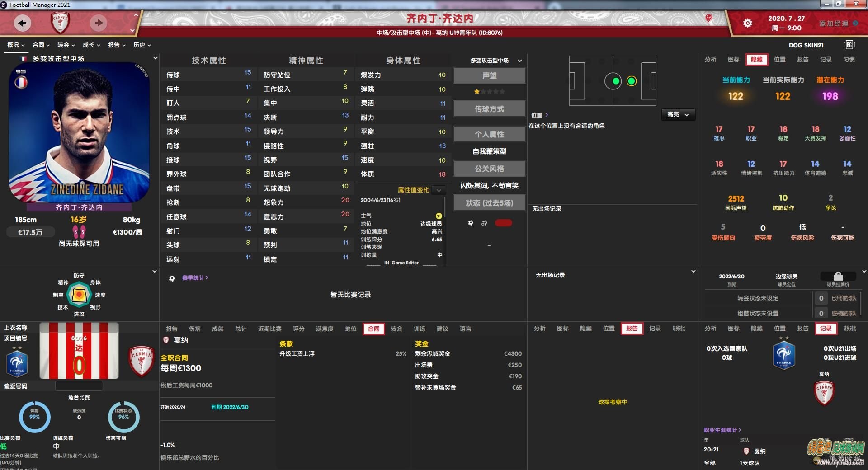The width and height of the screenshot is (868, 470).
Task: Click the small French flag beside role name
Action: pyautogui.click(x=24, y=59)
